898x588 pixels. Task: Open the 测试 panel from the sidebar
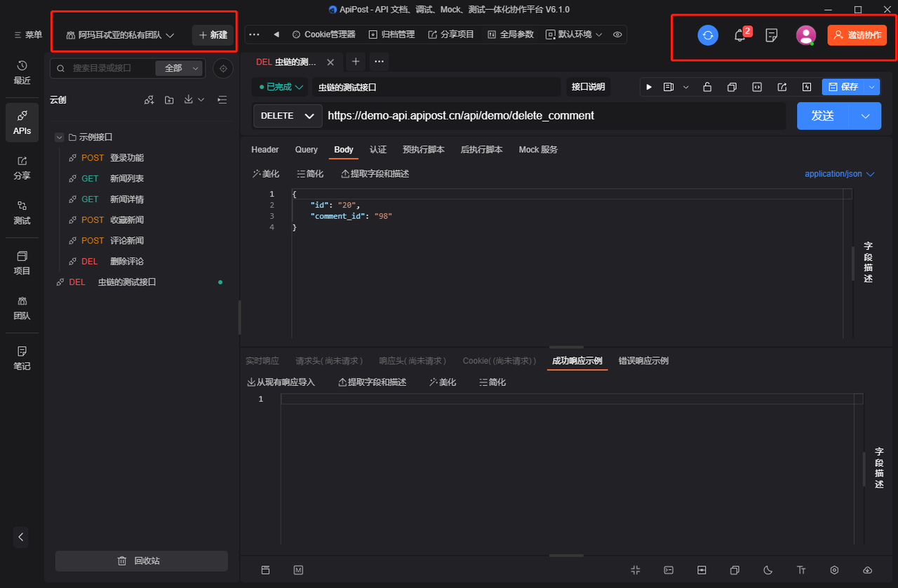22,213
